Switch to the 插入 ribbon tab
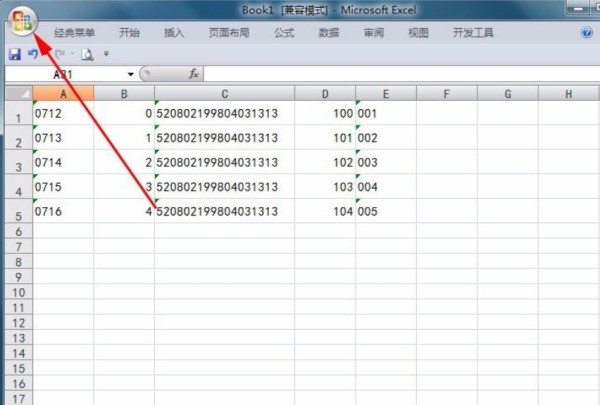The image size is (600, 405). 174,33
